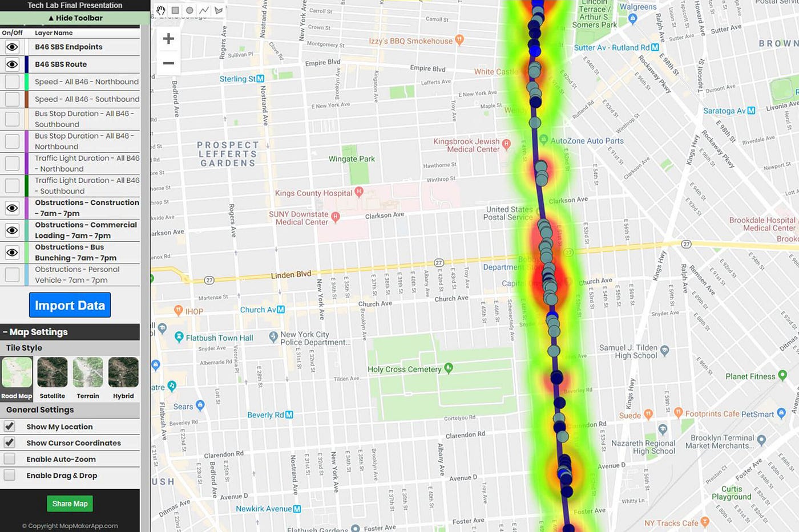Screen dimensions: 799x532
Task: Collapse the Map Settings section
Action: click(70, 332)
